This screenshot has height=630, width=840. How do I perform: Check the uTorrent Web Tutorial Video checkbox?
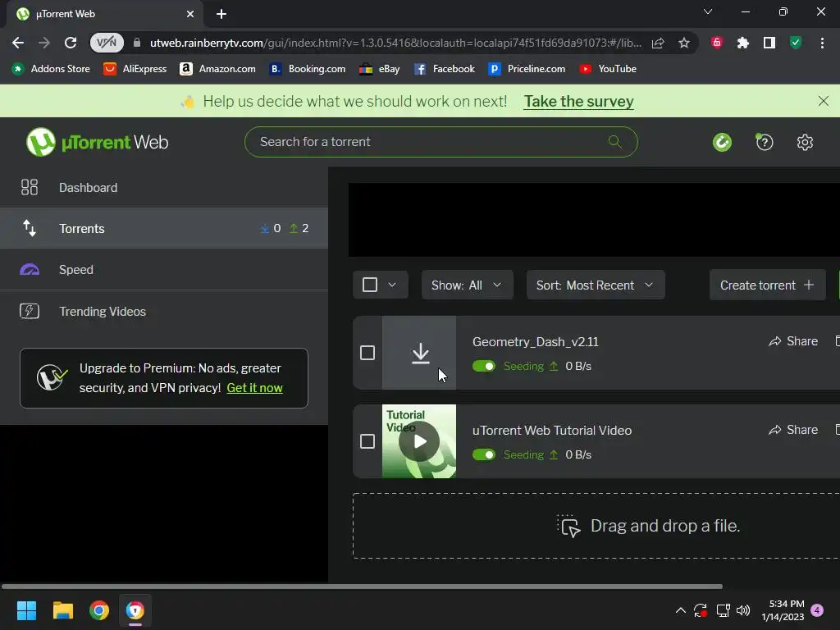click(x=367, y=441)
